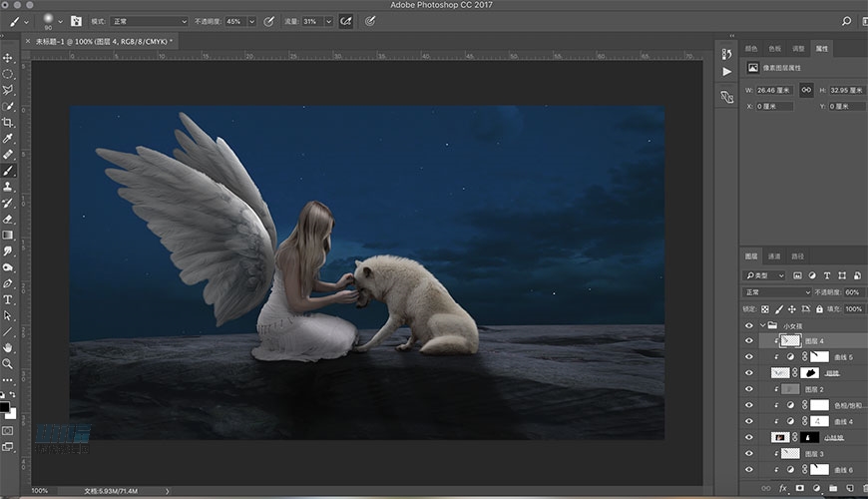The image size is (868, 499).
Task: Switch to the 色板 panel tab
Action: coord(774,49)
